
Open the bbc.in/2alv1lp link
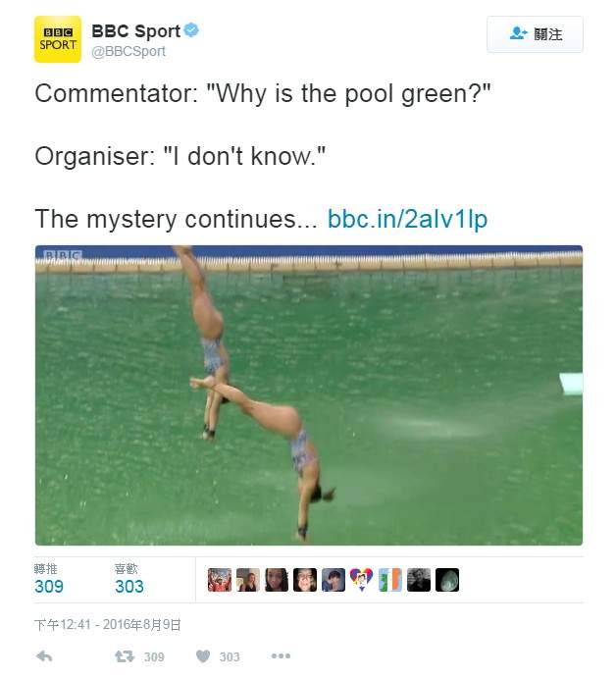click(x=407, y=218)
